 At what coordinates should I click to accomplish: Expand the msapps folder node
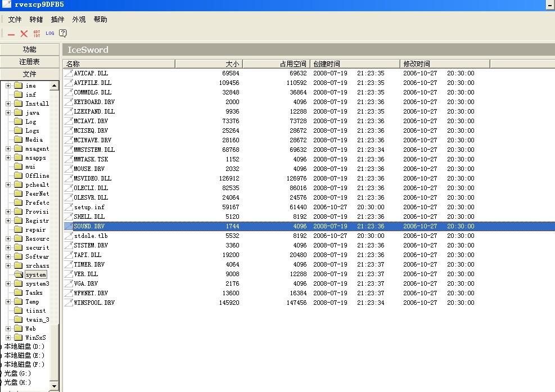tap(8, 157)
